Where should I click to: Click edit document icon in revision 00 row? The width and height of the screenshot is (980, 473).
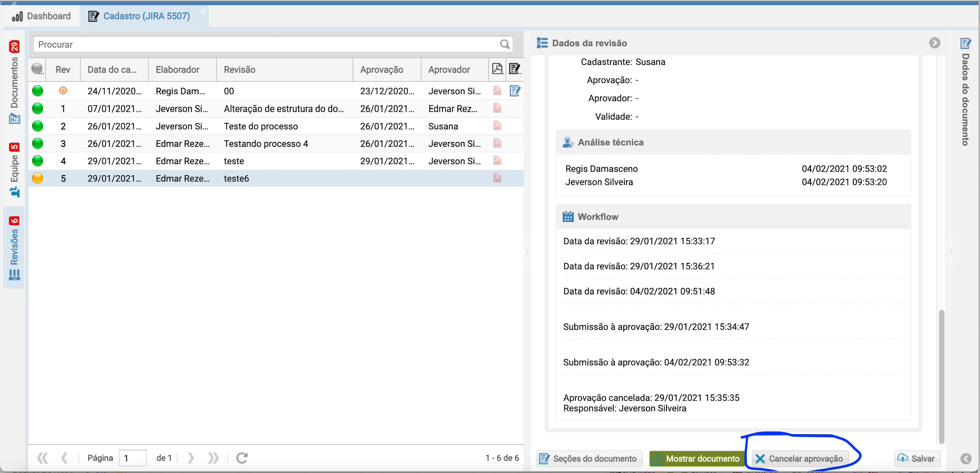[515, 91]
